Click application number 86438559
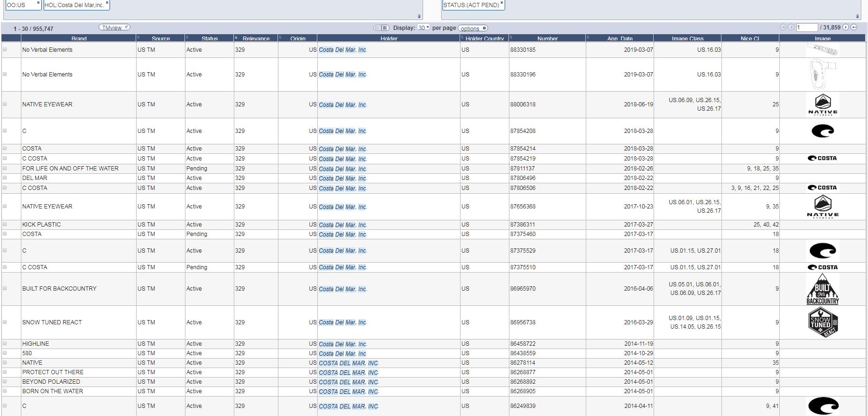The width and height of the screenshot is (868, 416). pos(523,353)
